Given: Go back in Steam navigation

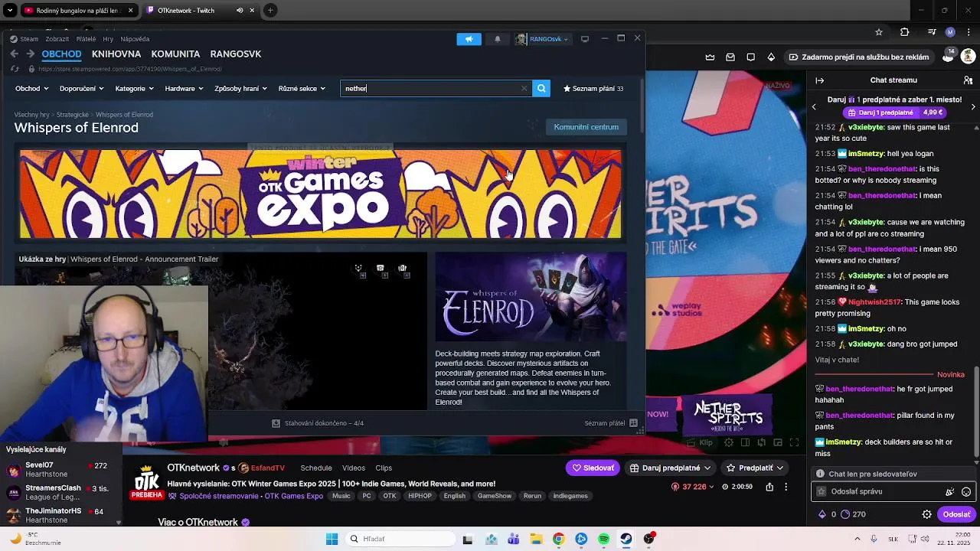Looking at the screenshot, I should point(14,54).
